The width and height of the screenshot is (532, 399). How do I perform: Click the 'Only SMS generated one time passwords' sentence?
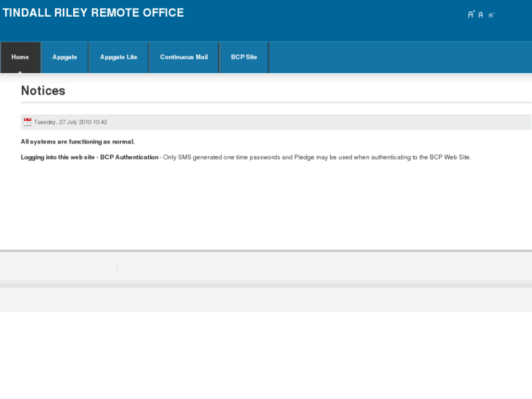tap(317, 157)
